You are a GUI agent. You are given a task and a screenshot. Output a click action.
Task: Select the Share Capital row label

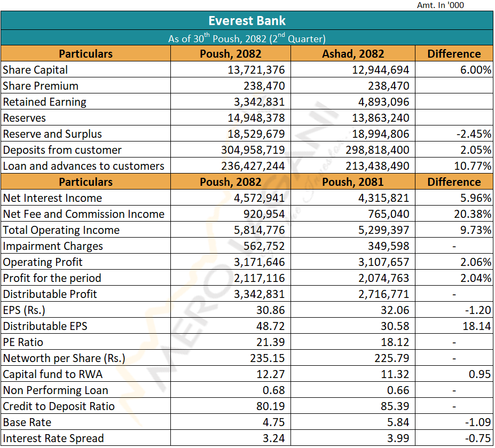pos(35,70)
